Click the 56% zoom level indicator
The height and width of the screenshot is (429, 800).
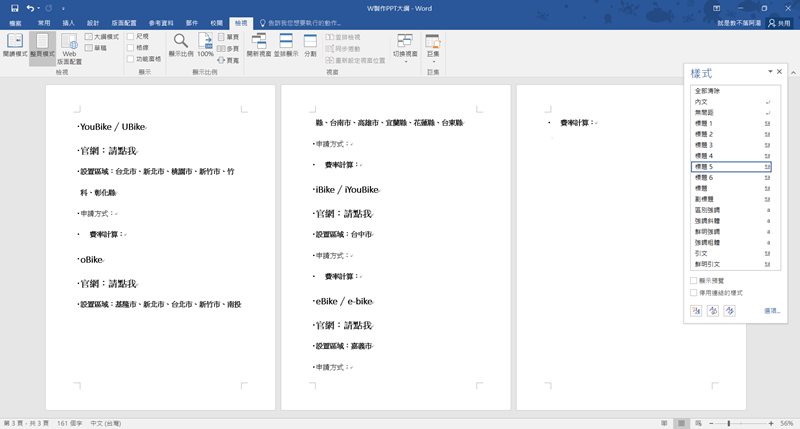787,423
